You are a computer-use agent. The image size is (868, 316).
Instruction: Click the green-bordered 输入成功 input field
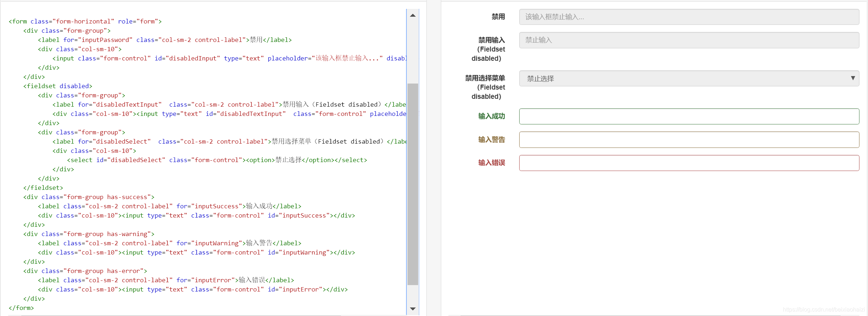click(689, 117)
